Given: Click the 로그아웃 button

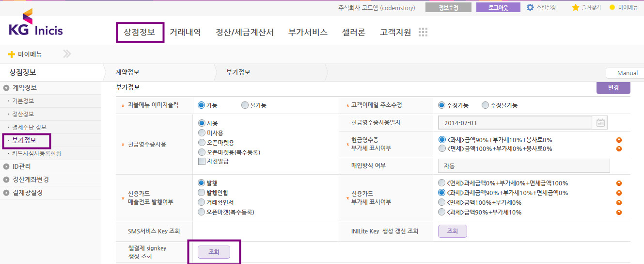Looking at the screenshot, I should click(x=498, y=8).
